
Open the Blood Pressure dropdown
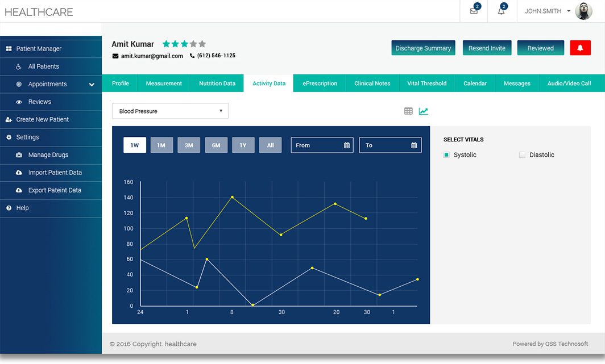[170, 111]
